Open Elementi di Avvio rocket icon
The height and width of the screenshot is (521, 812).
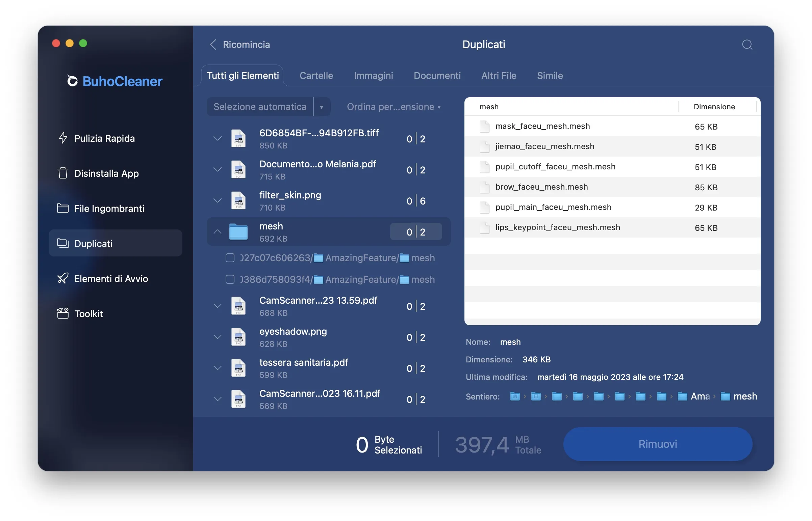coord(62,278)
